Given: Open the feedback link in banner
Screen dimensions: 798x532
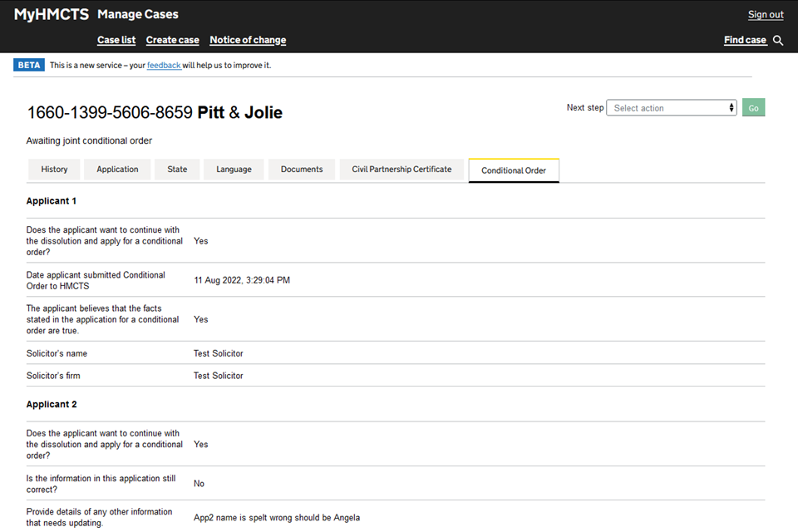Looking at the screenshot, I should [164, 65].
